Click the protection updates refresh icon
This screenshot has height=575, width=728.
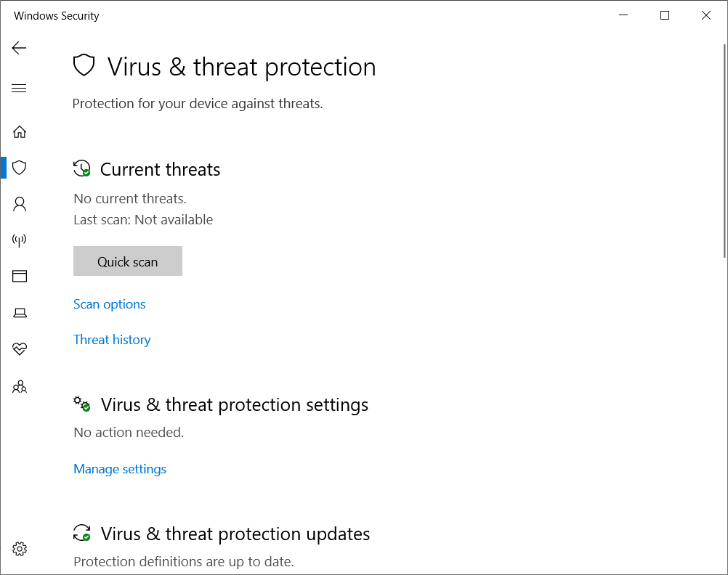coord(81,533)
